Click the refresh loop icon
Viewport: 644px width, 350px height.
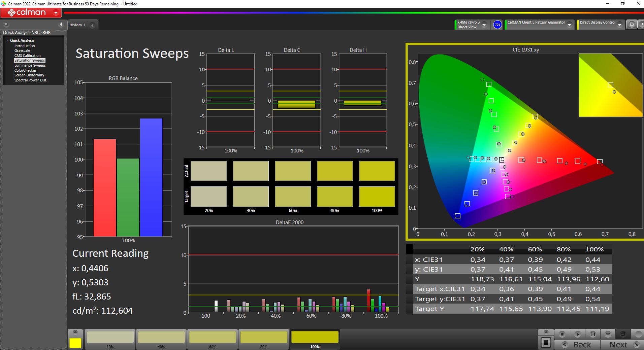pyautogui.click(x=623, y=334)
